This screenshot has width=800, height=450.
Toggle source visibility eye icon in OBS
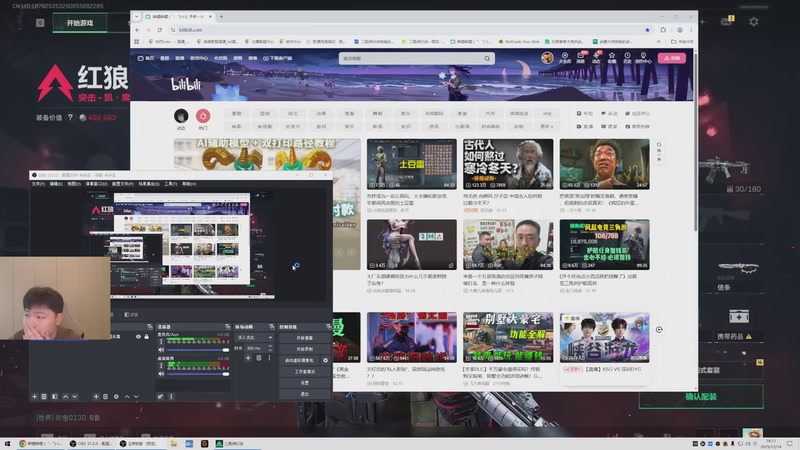[x=138, y=337]
